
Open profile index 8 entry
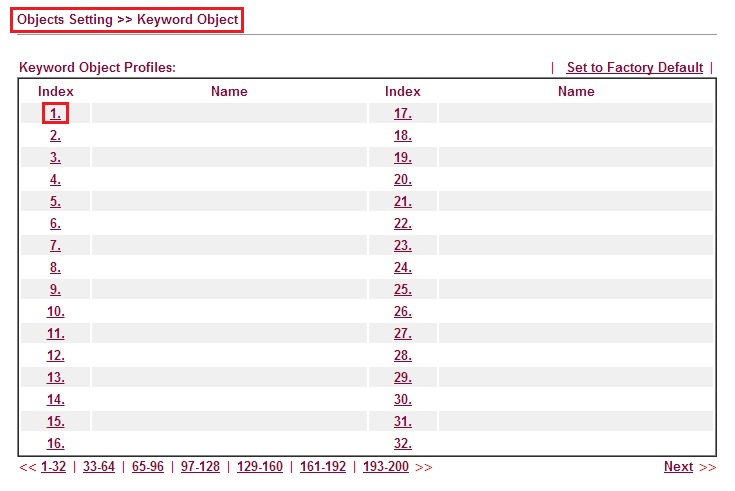pyautogui.click(x=55, y=267)
